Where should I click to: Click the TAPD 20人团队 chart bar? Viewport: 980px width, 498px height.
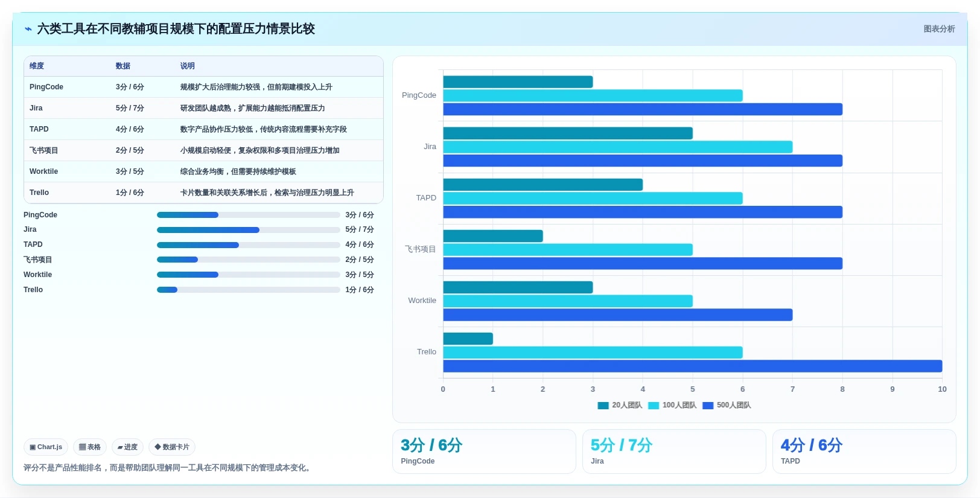click(x=543, y=185)
